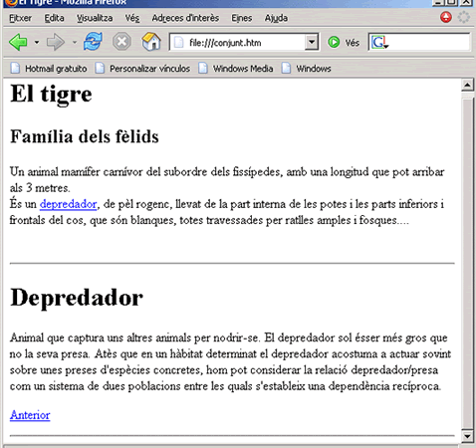Click the Firefox logo in the title bar

tap(11, 3)
